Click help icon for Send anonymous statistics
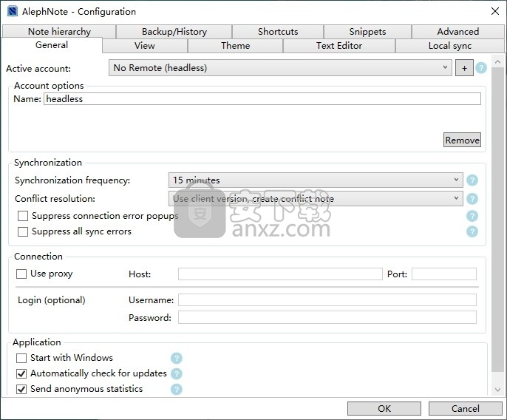 click(x=177, y=389)
